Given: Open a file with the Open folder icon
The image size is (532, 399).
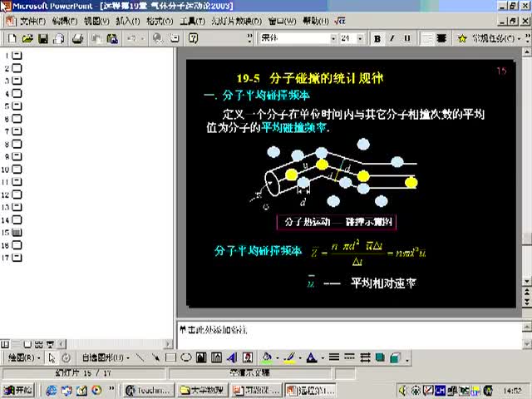Looking at the screenshot, I should point(27,38).
